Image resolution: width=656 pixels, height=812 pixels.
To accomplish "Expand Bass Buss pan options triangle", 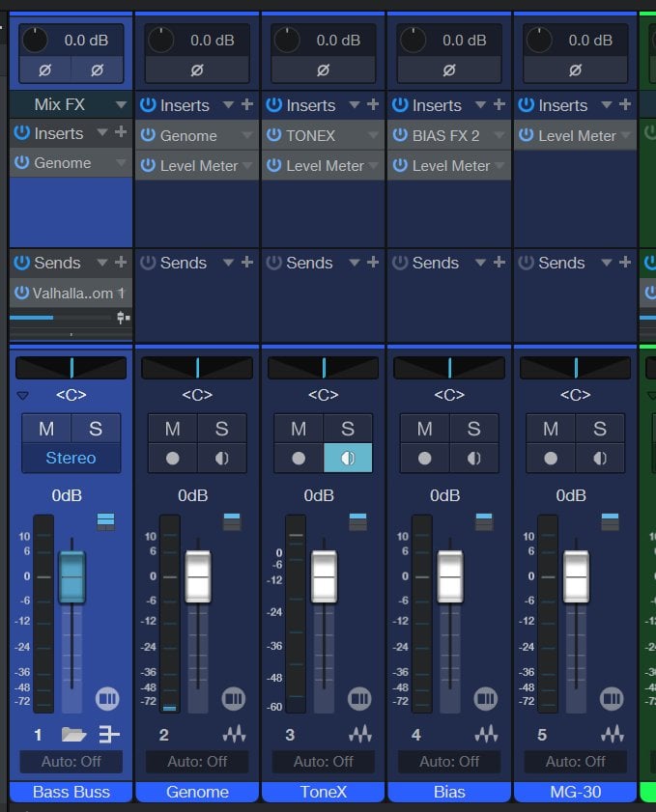I will point(22,396).
